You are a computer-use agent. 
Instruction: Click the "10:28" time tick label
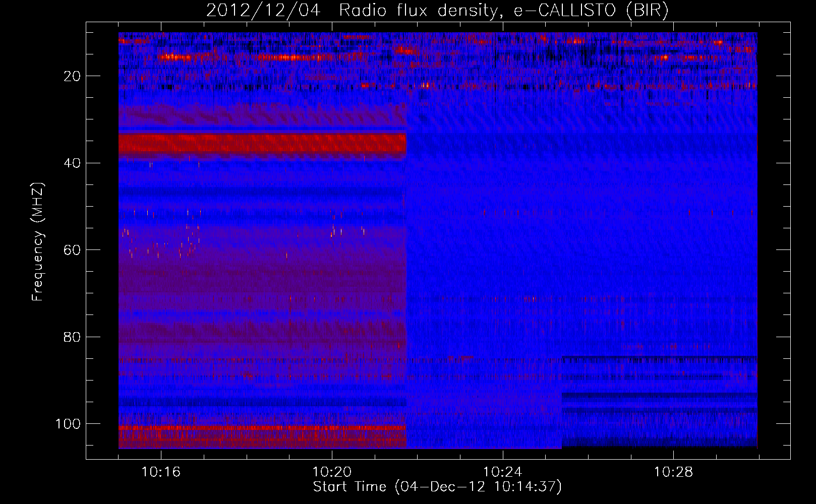tap(674, 472)
